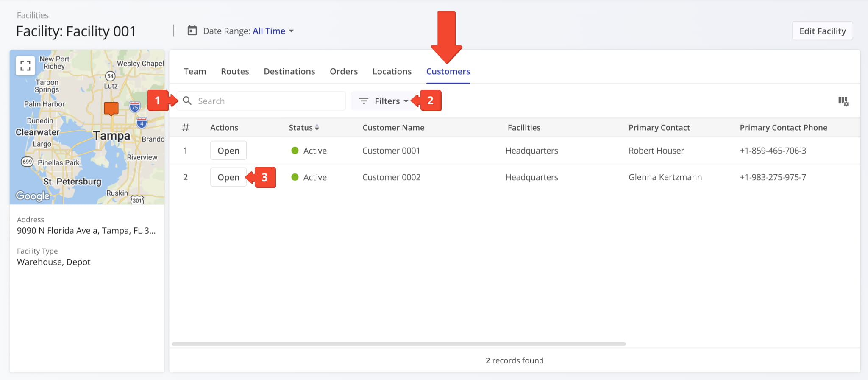Click the Filters lines icon

(364, 101)
